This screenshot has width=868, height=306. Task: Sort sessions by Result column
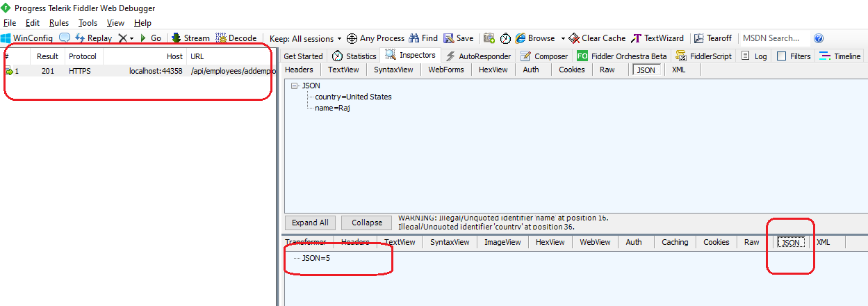pyautogui.click(x=48, y=56)
